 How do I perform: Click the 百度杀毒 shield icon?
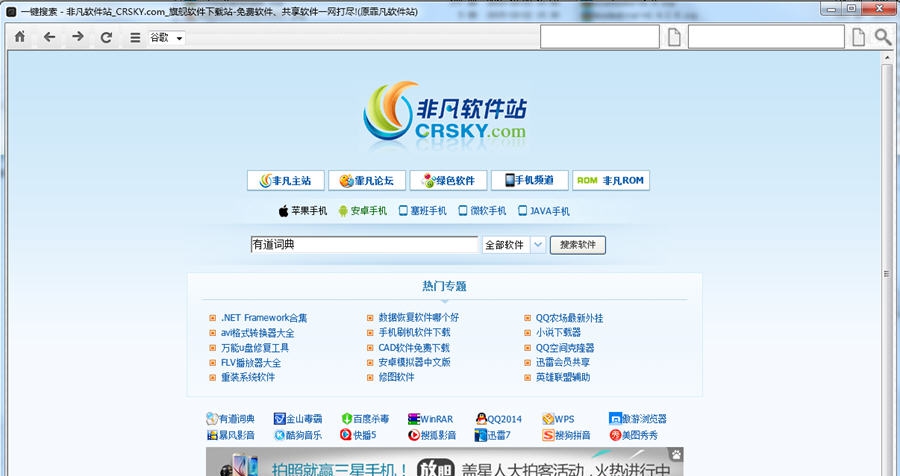(x=347, y=419)
